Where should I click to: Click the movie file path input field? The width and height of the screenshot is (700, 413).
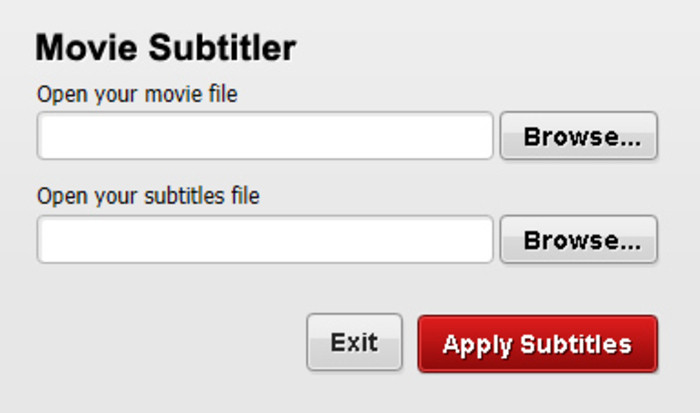(265, 136)
